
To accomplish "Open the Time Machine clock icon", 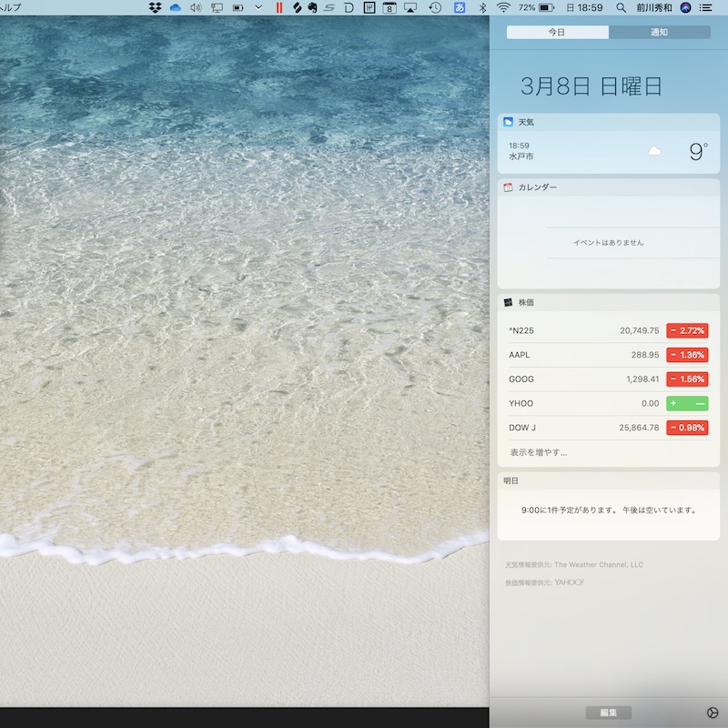I will coord(436,7).
